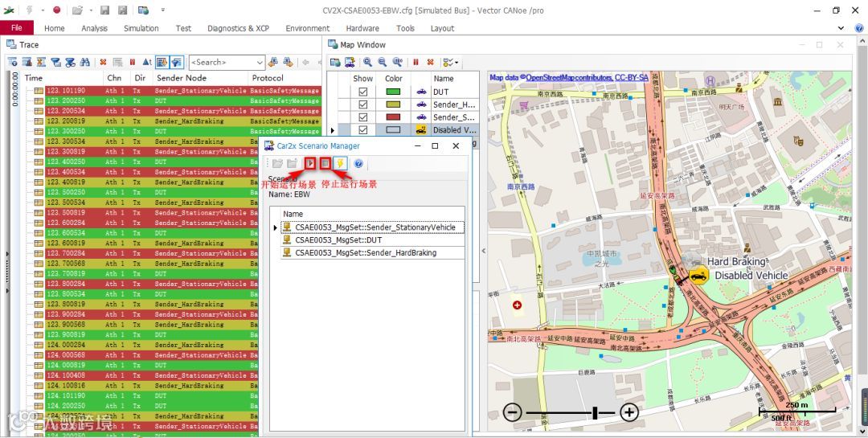Click the red color swatch for Sender_S...
Screen dimensions: 868x438
(393, 117)
